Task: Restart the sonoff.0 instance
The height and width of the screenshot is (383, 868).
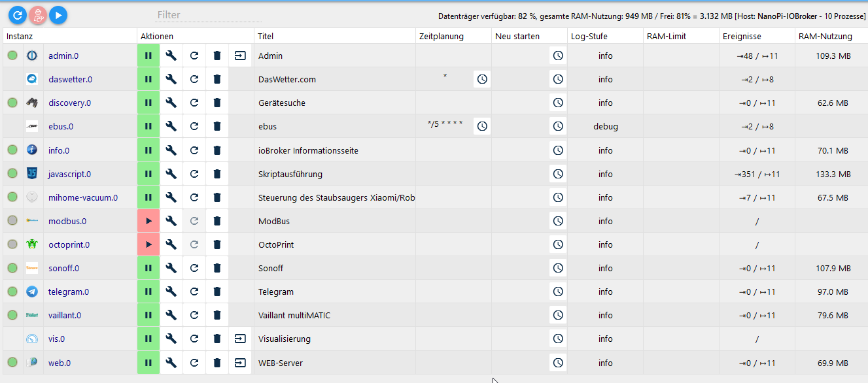Action: 194,268
